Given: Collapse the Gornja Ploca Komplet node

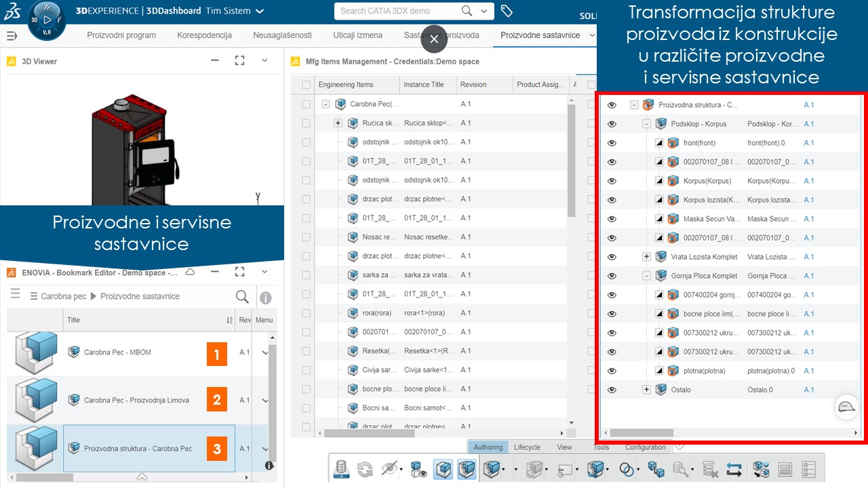Looking at the screenshot, I should (646, 276).
